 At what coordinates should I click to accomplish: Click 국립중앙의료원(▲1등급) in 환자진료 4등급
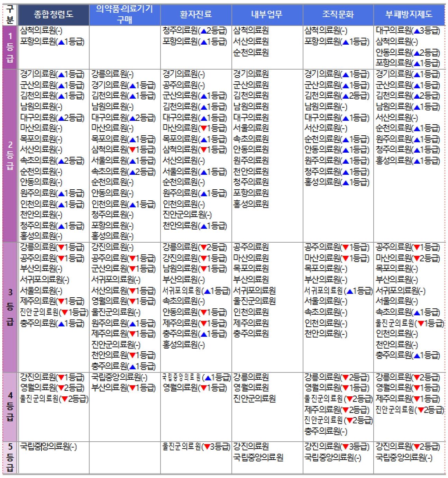196,377
